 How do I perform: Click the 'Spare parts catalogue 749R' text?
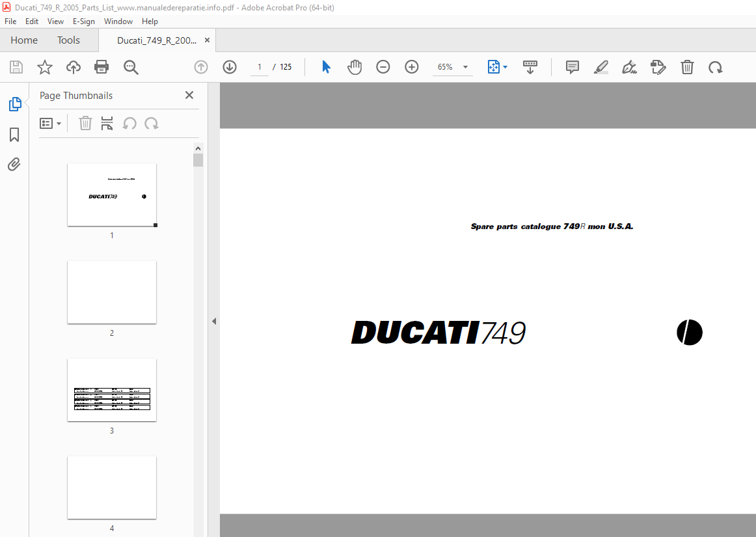(528, 227)
